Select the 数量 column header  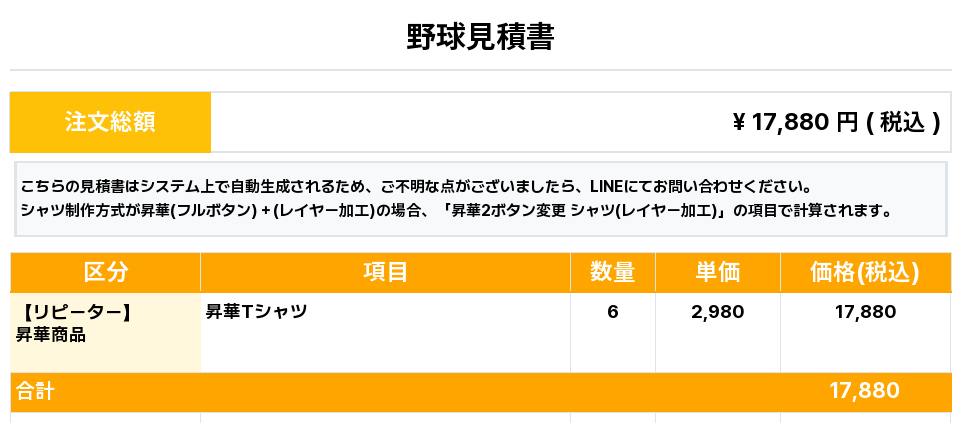pyautogui.click(x=612, y=272)
